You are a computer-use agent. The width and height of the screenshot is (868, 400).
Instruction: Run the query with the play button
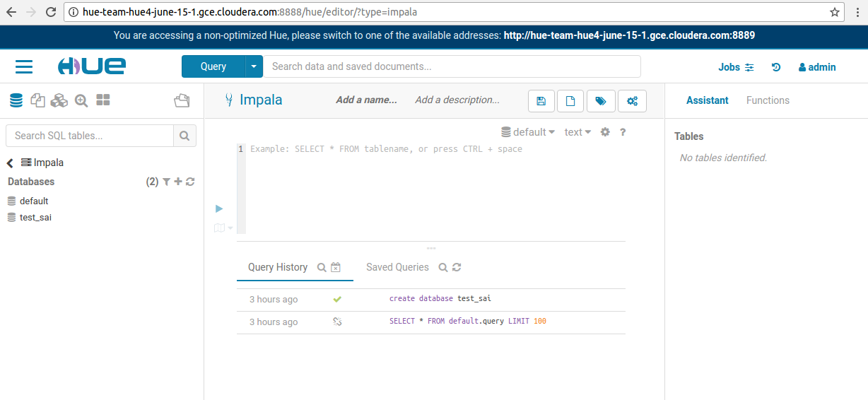point(219,208)
